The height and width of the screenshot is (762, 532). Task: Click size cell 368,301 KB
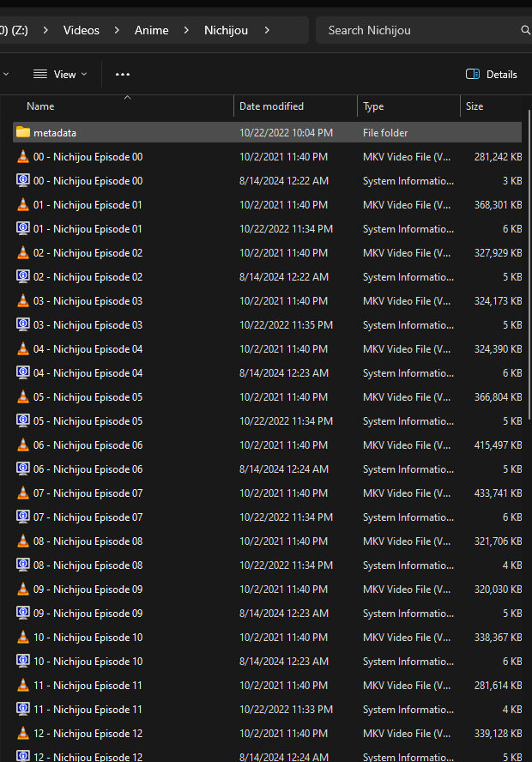498,204
